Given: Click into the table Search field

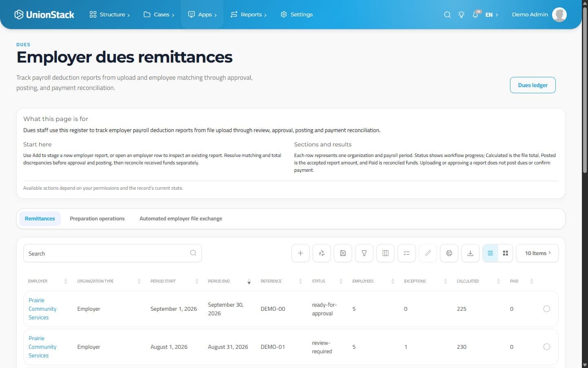Looking at the screenshot, I should pos(112,254).
